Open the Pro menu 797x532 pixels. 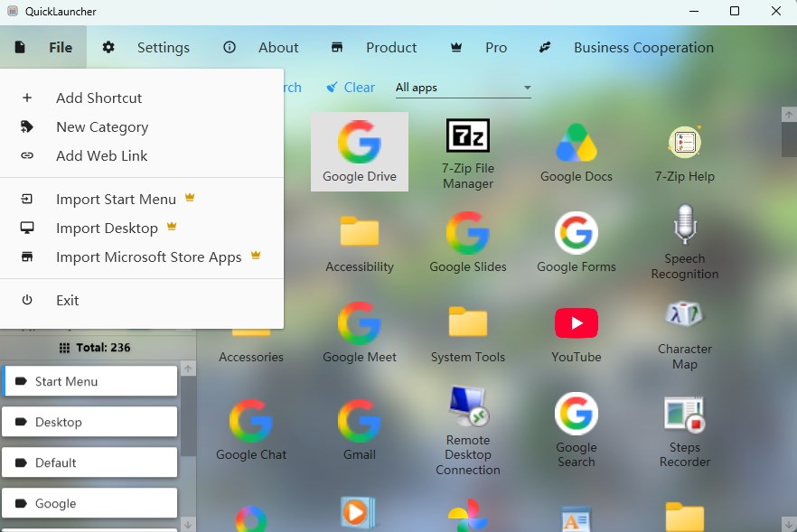478,47
